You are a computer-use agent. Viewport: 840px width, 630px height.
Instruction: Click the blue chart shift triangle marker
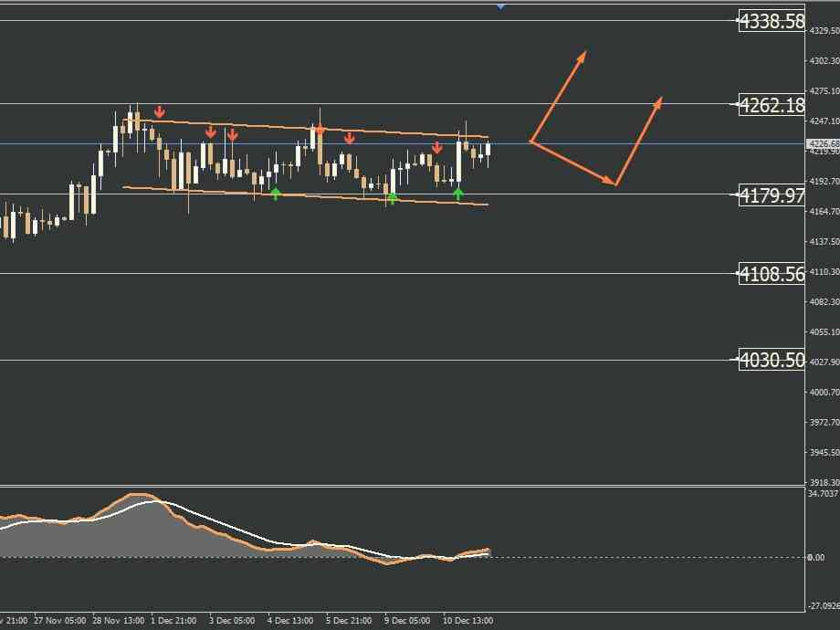pos(500,6)
